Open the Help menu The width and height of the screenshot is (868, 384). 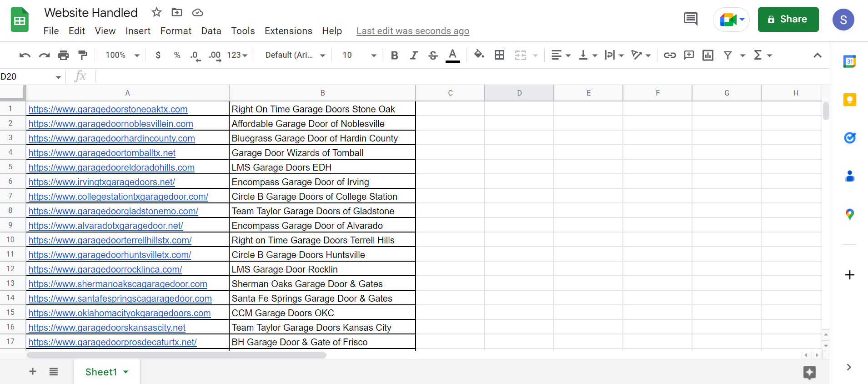(332, 31)
